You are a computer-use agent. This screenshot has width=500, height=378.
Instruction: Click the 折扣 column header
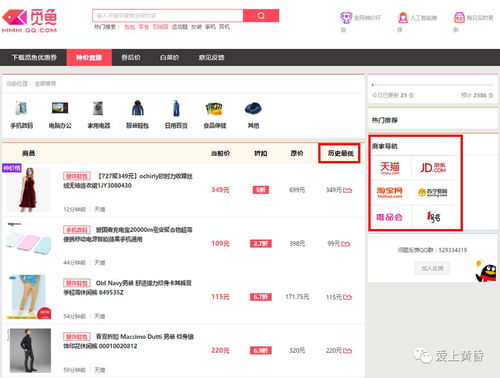point(261,153)
